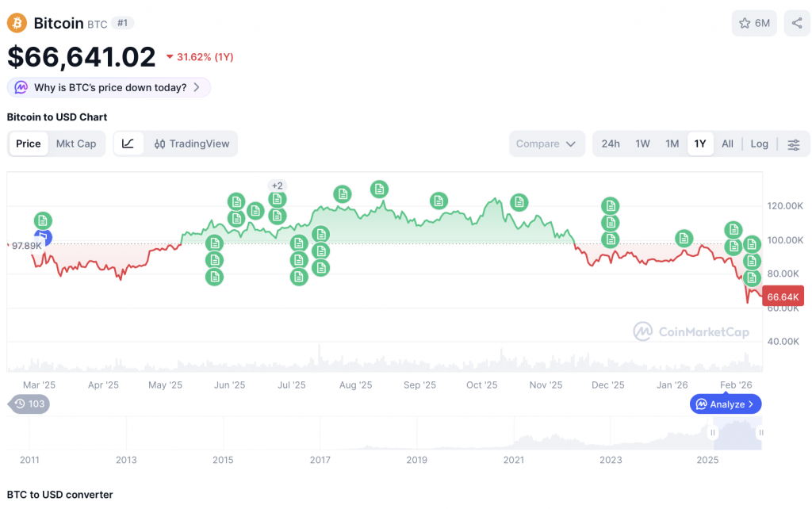Viewport: 812px width, 509px height.
Task: Expand "Why is BTC's price down today?"
Action: coord(109,87)
